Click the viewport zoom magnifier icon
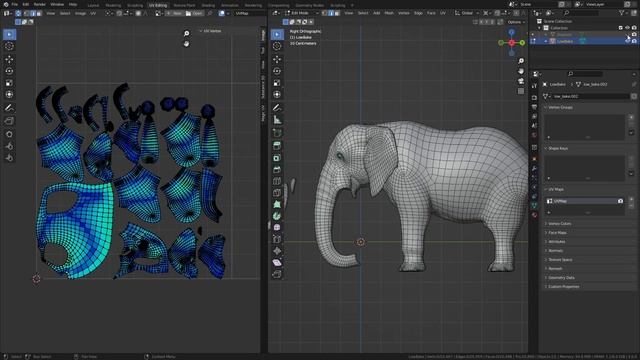 point(521,61)
